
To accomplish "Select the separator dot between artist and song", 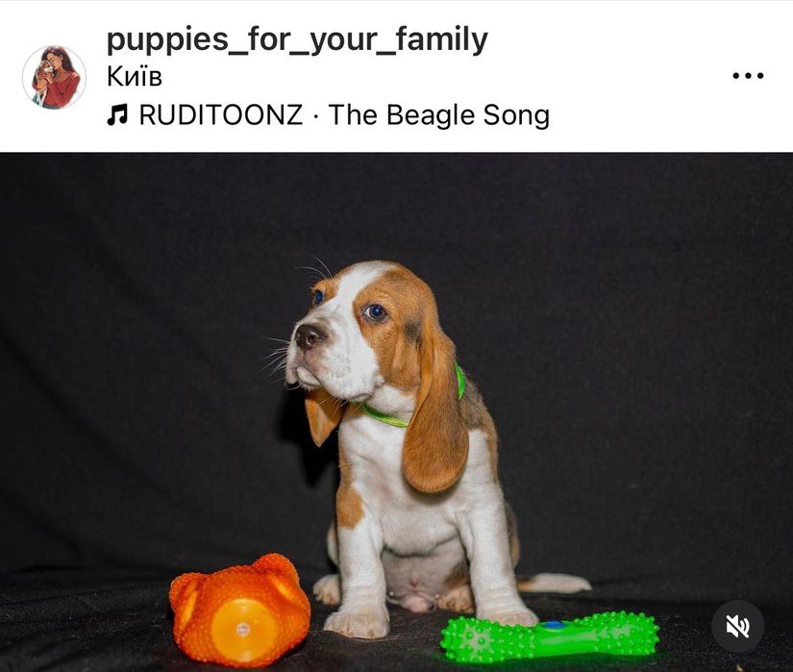I will (x=316, y=115).
